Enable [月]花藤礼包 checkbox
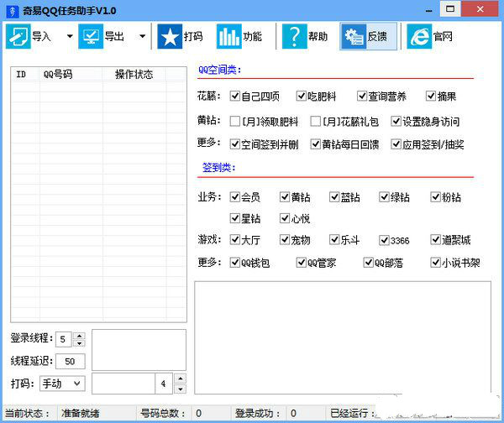Image resolution: width=504 pixels, height=423 pixels. click(x=315, y=121)
